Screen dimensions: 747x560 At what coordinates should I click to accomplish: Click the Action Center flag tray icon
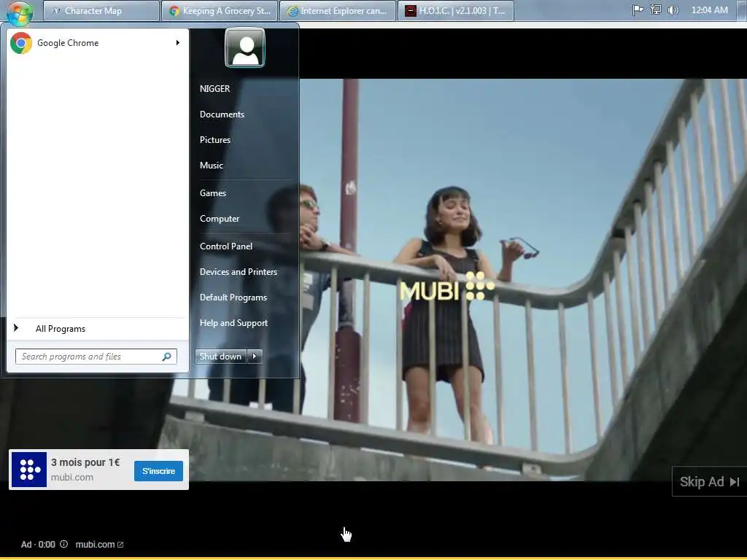(x=638, y=10)
